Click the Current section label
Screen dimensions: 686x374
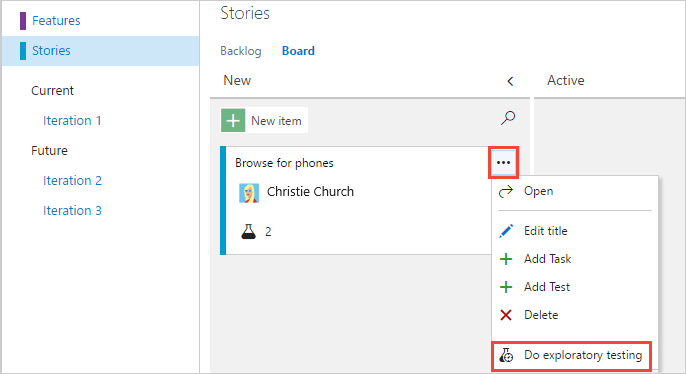pos(52,91)
